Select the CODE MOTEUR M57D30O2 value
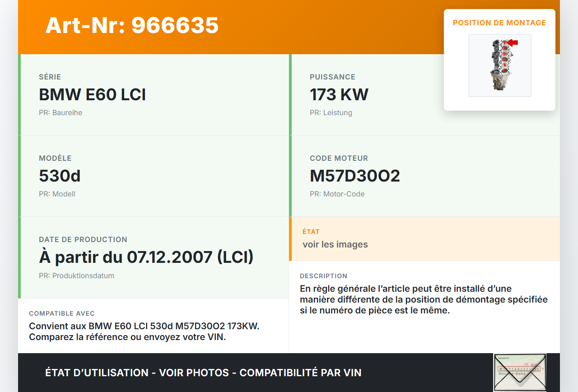The width and height of the screenshot is (578, 392). pyautogui.click(x=354, y=176)
